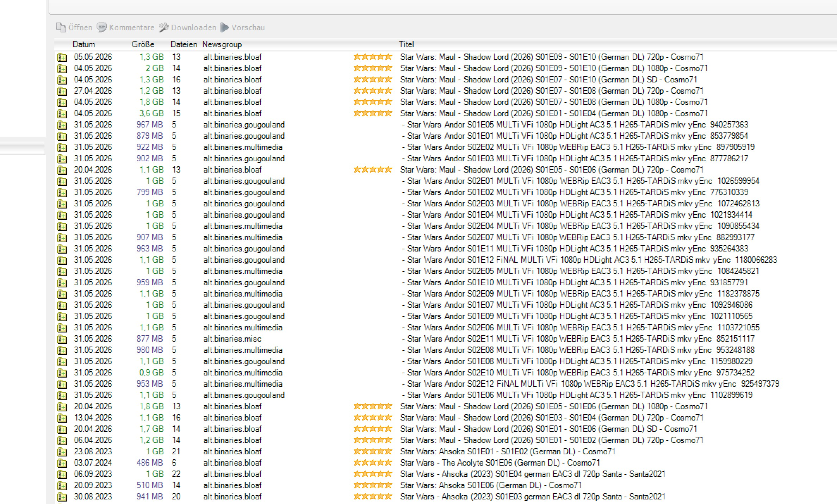Select title Andor S01E07 MULTi VFi HDLight
837x504 pixels.
(x=577, y=305)
